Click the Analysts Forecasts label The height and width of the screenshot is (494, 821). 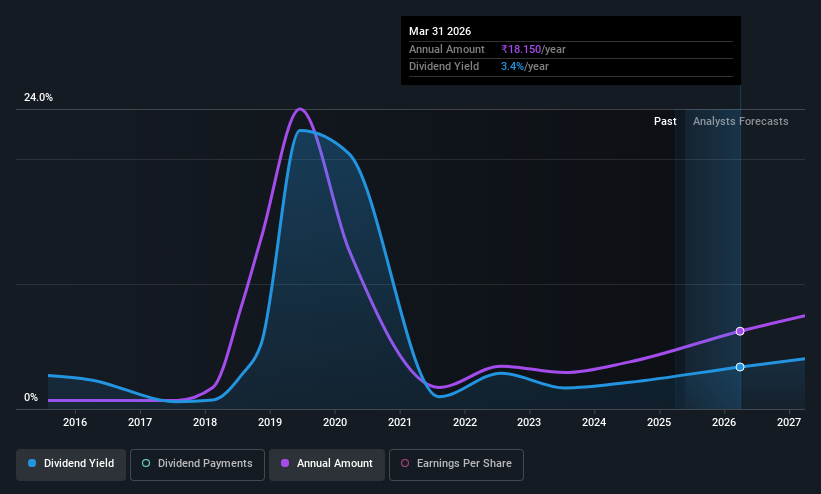coord(740,121)
